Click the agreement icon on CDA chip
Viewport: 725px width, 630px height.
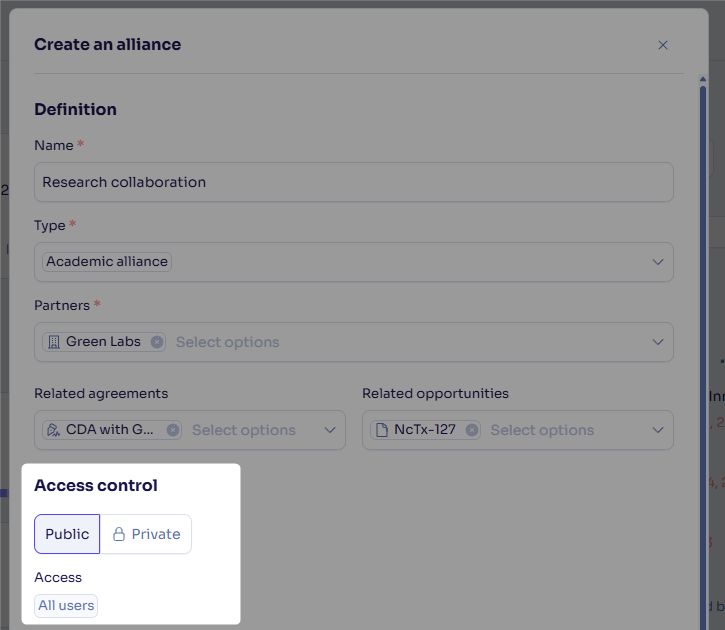(x=54, y=430)
